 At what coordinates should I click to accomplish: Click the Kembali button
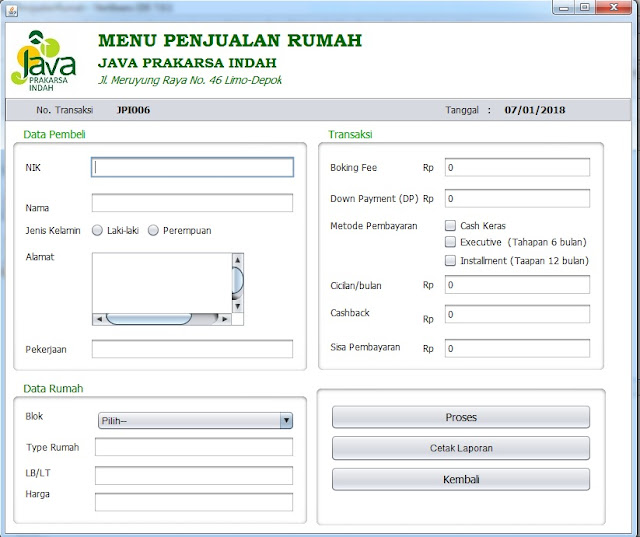[461, 479]
